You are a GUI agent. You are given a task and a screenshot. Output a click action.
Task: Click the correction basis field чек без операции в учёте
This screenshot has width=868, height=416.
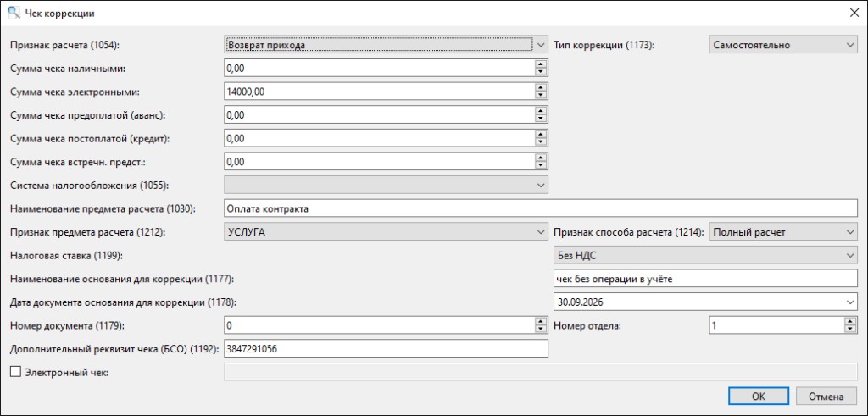705,279
